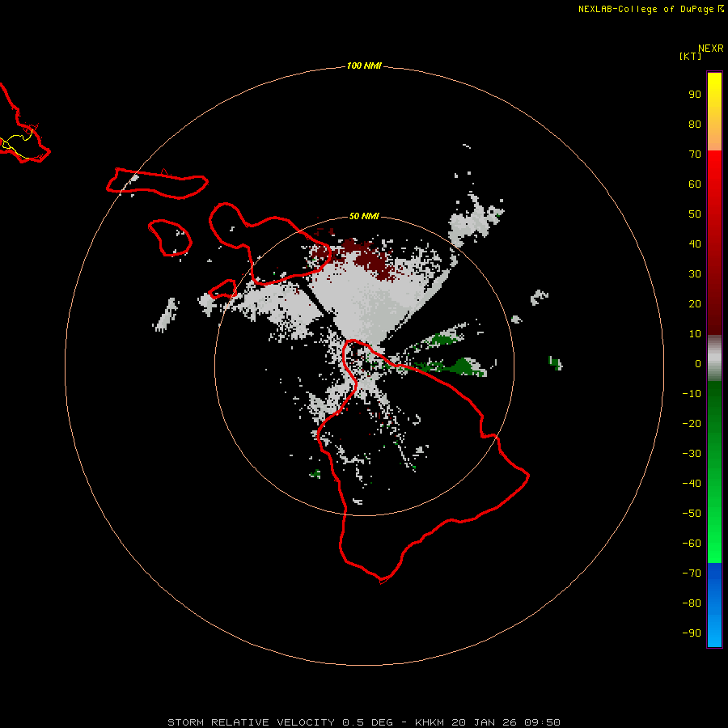Click the 70 value on velocity scale
The image size is (728, 728).
point(695,154)
